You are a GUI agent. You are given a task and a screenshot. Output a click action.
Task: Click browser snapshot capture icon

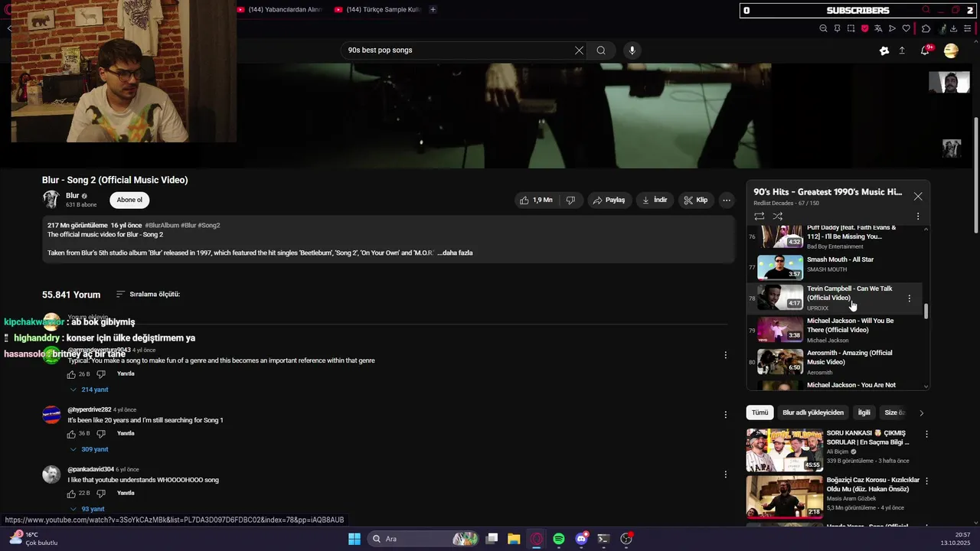pos(851,28)
